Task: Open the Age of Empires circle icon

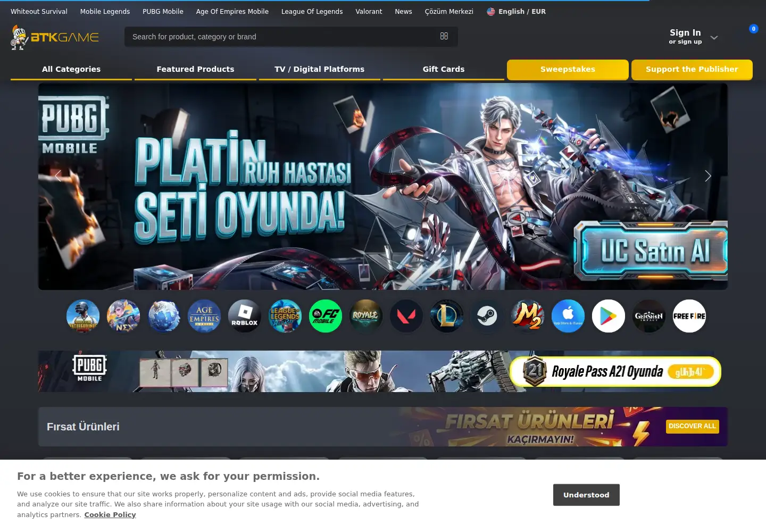Action: (x=204, y=316)
